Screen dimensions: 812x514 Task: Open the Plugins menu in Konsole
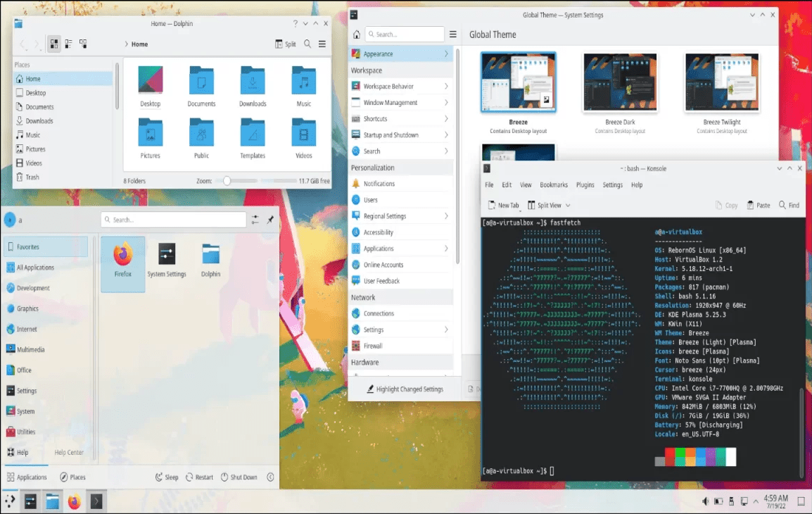point(585,185)
